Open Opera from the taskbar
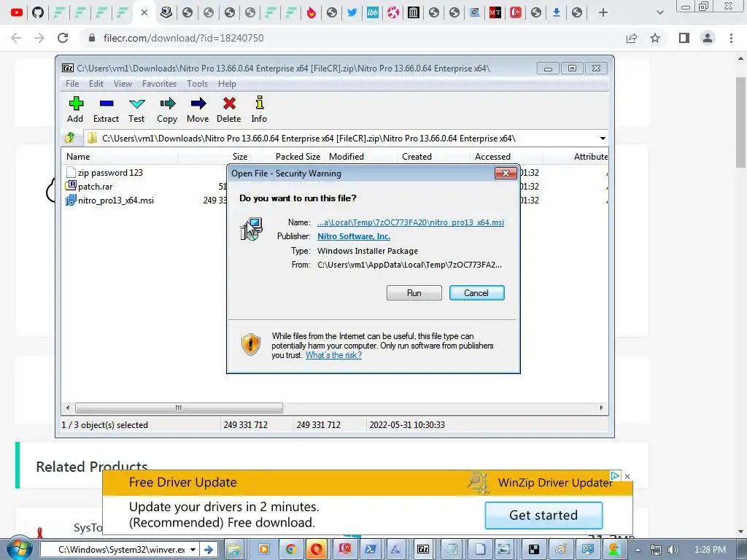 coord(317,550)
